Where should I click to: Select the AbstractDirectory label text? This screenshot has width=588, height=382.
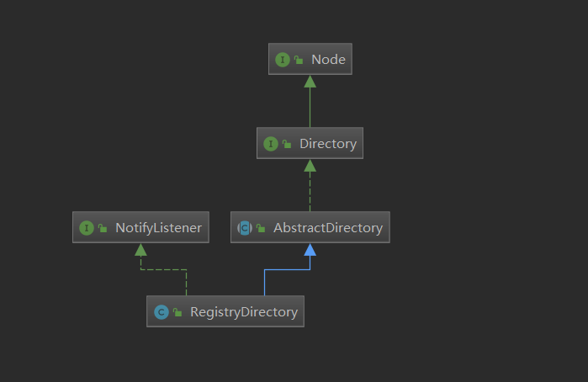326,227
